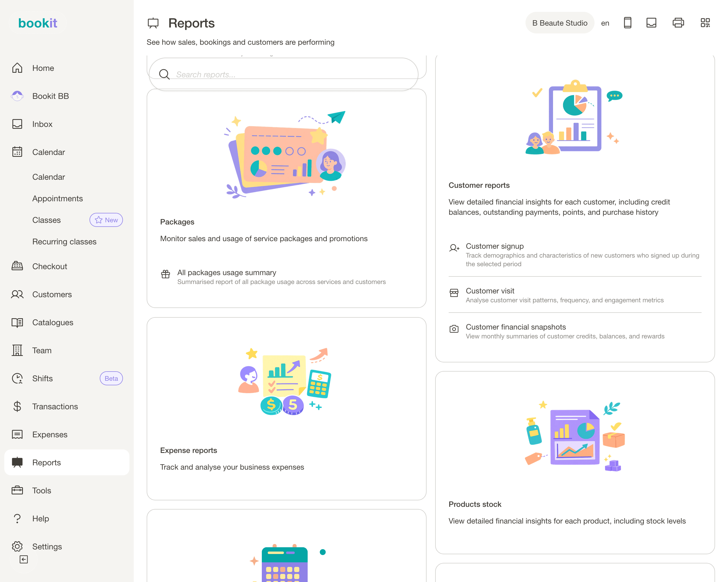The height and width of the screenshot is (582, 728).
Task: Click the bookit logo
Action: pos(38,23)
